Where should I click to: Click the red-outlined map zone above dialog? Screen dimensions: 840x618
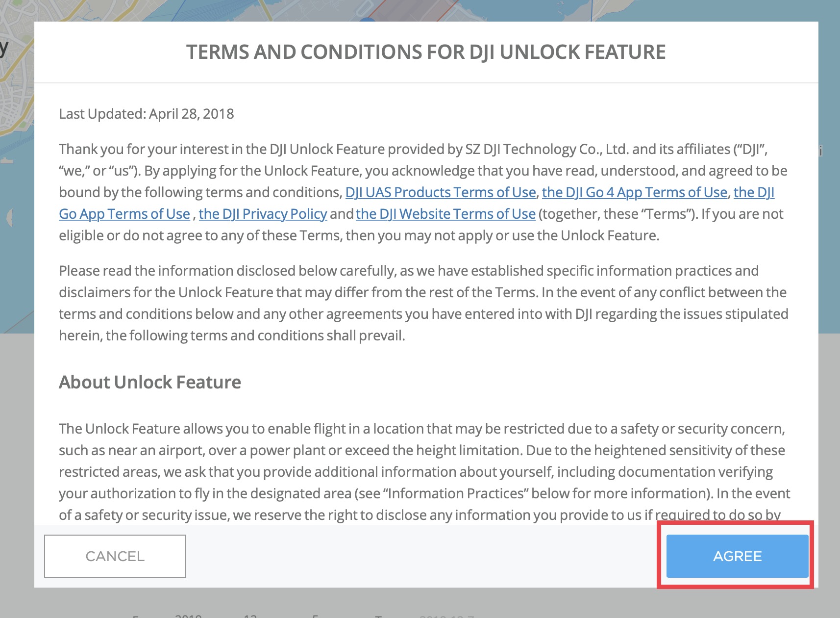417,11
